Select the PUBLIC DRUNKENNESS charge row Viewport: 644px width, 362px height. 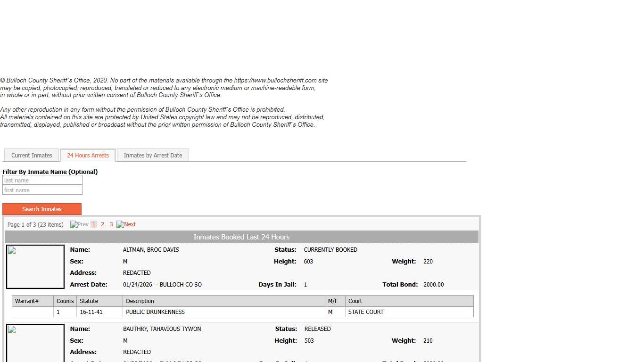[x=156, y=312]
